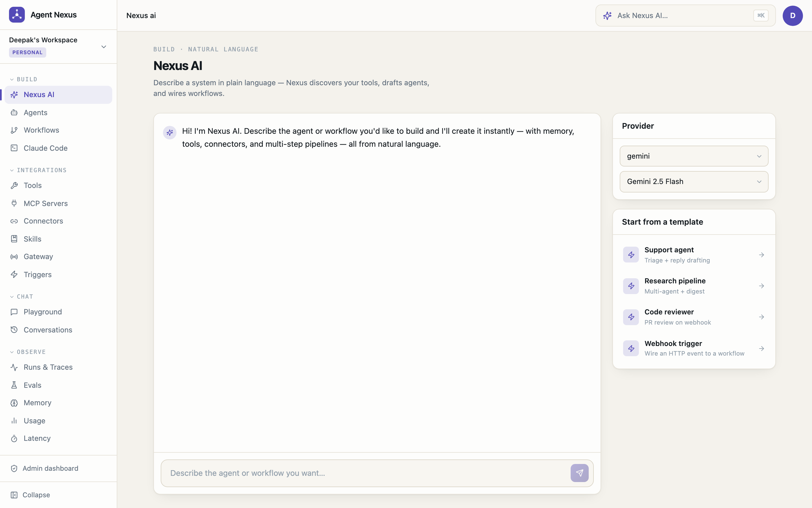Select the Support agent template
Viewport: 812px width, 508px height.
click(x=694, y=255)
